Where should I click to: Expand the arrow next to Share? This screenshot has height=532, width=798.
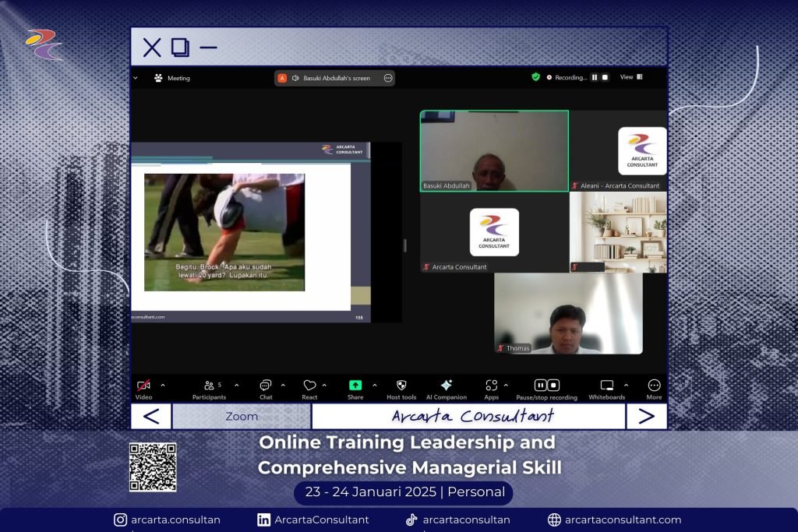[x=374, y=385]
